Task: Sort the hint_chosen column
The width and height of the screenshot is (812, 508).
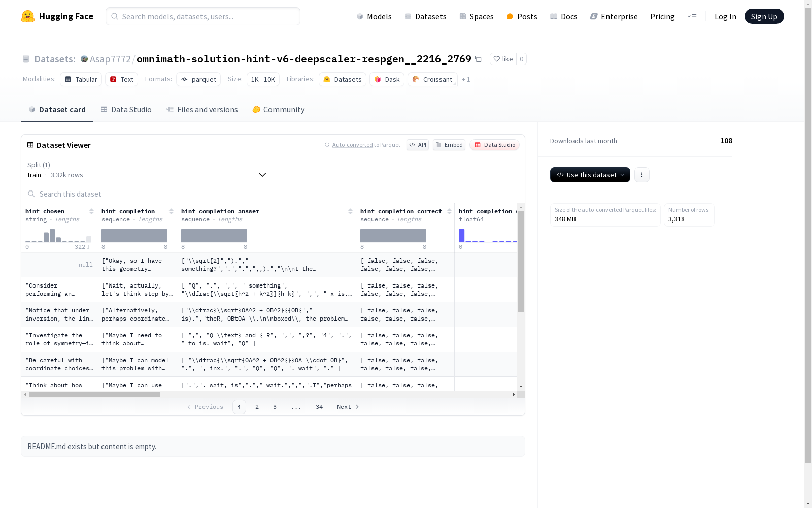Action: tap(91, 211)
